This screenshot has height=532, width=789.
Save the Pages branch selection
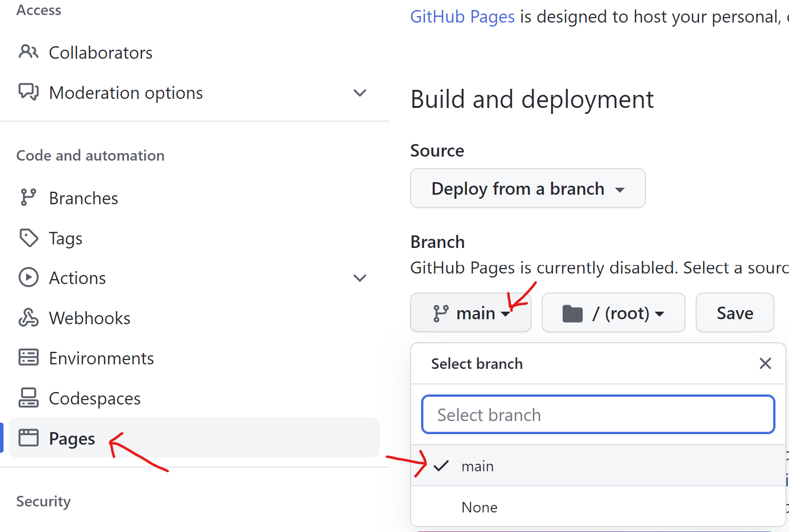pyautogui.click(x=735, y=313)
